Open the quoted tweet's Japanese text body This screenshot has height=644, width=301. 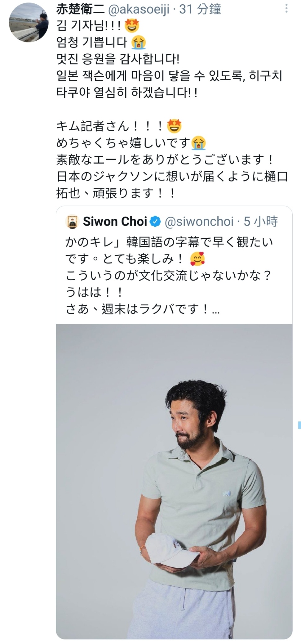(x=169, y=275)
